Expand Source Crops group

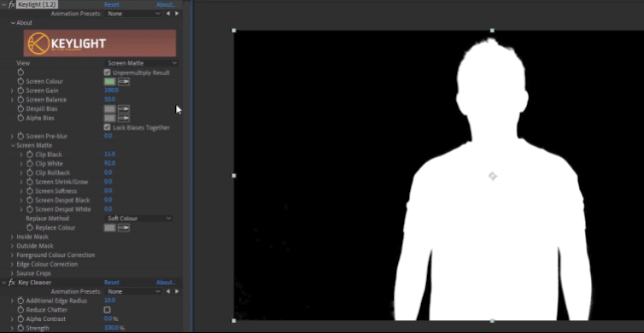pos(12,273)
